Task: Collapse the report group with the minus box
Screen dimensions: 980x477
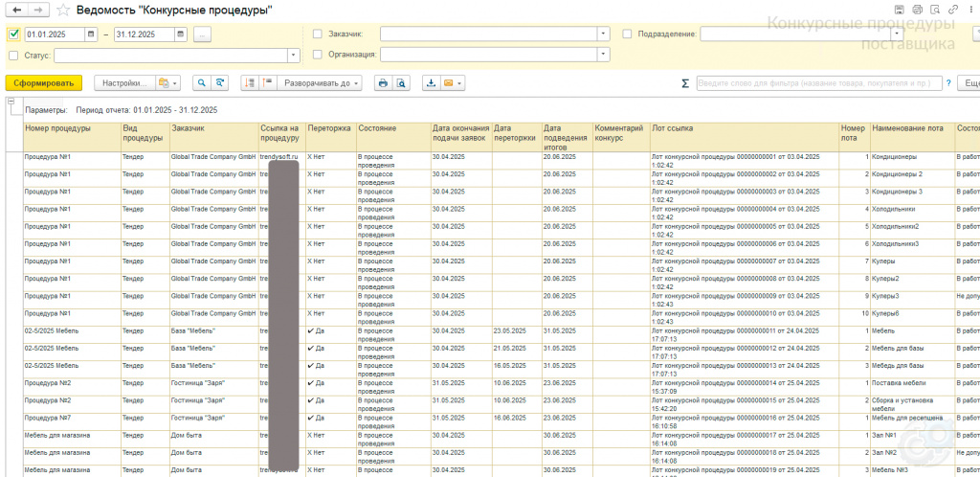Action: click(x=11, y=102)
